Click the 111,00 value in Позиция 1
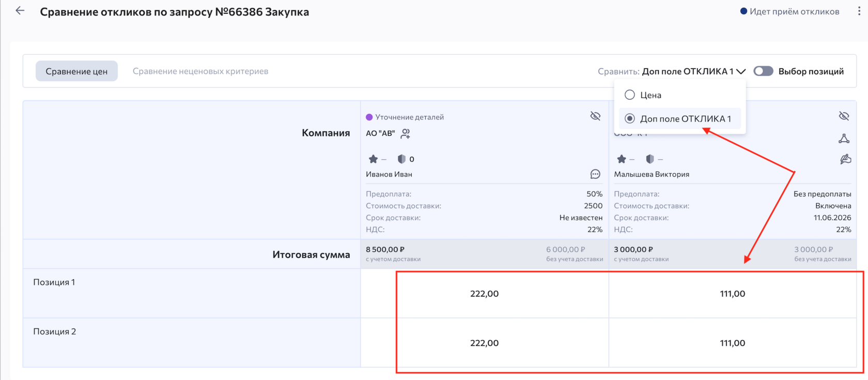 point(733,294)
